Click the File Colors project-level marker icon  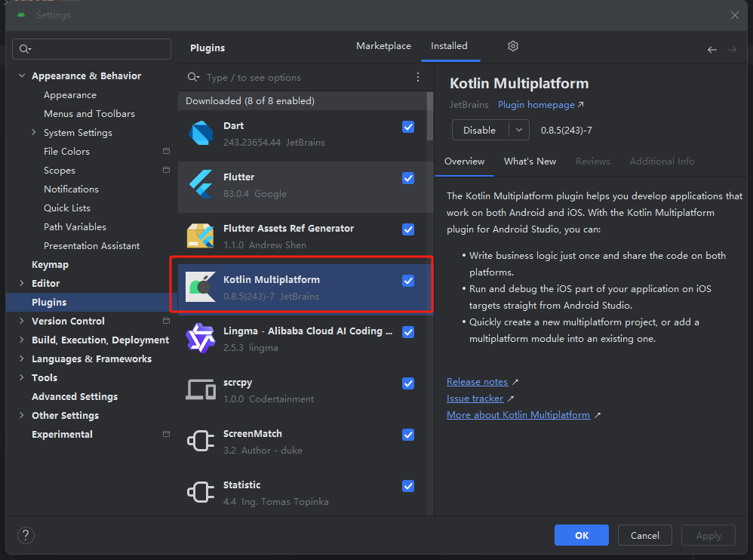166,151
